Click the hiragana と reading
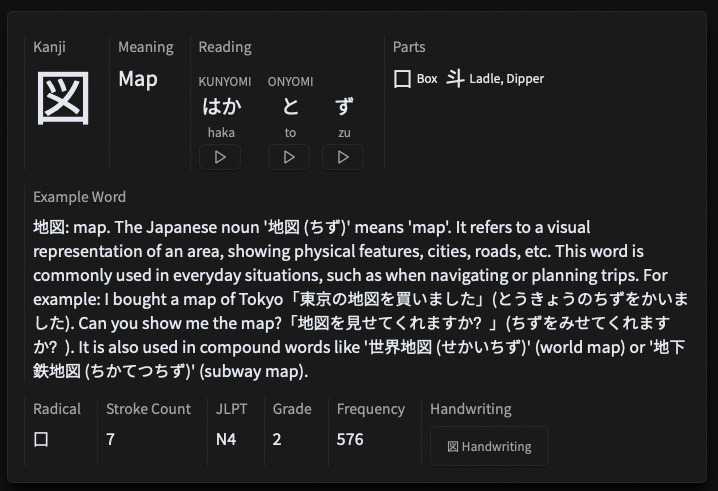 290,107
